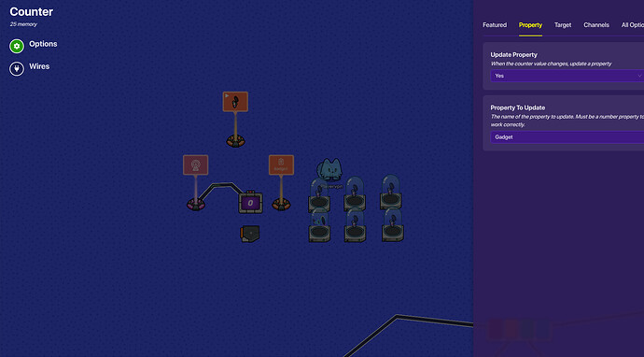Click the Wires plug icon
Image resolution: width=644 pixels, height=357 pixels.
pos(17,68)
